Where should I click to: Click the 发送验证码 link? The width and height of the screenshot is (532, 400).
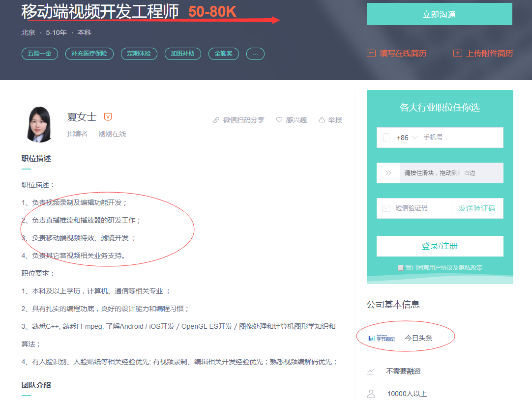(477, 208)
